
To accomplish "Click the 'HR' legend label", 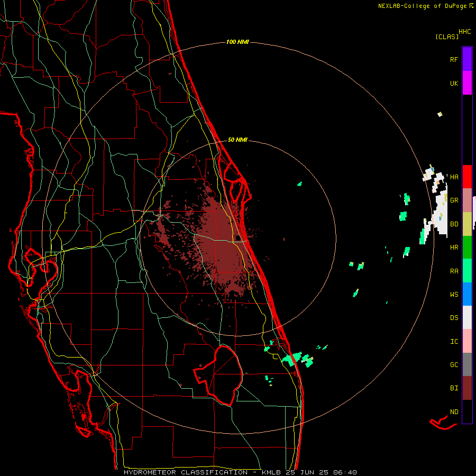I will click(x=454, y=248).
